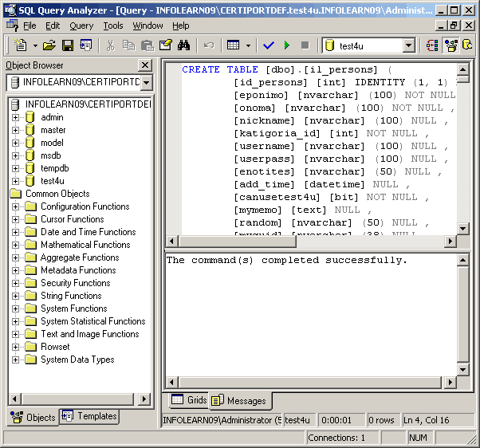
Task: Click the Display Estimated Execution Plan icon
Action: click(x=432, y=45)
